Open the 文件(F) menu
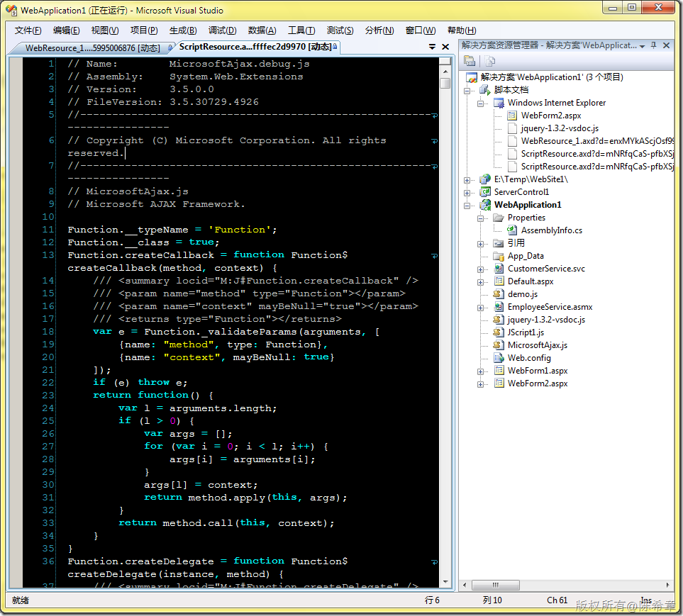 click(28, 30)
